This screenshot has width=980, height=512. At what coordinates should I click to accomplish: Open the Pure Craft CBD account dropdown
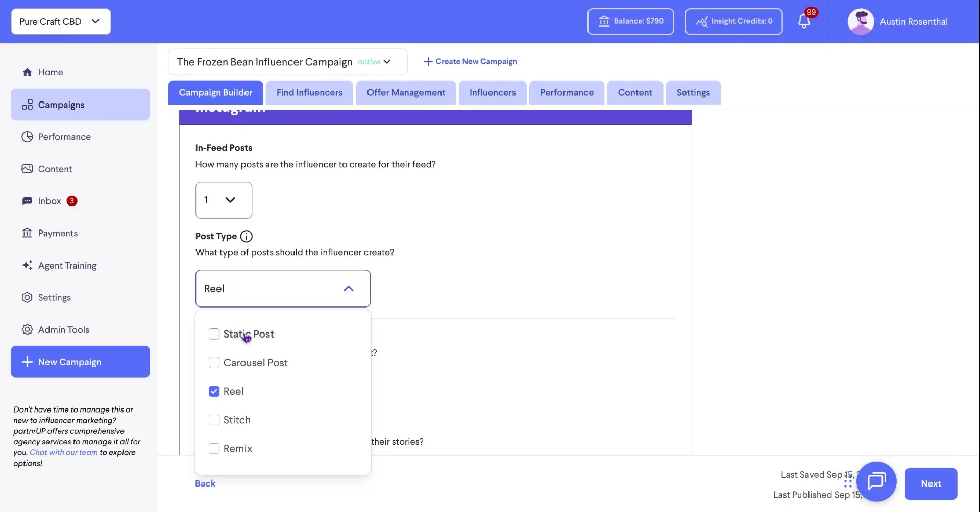tap(60, 21)
